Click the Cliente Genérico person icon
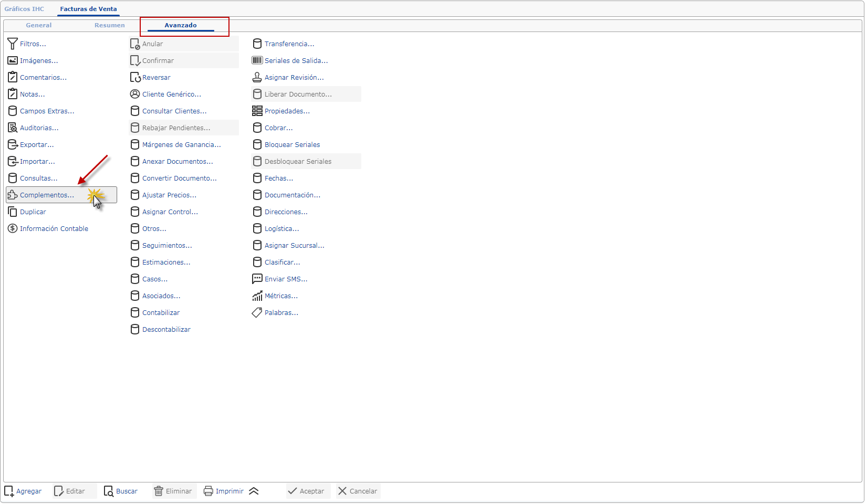 click(x=135, y=94)
